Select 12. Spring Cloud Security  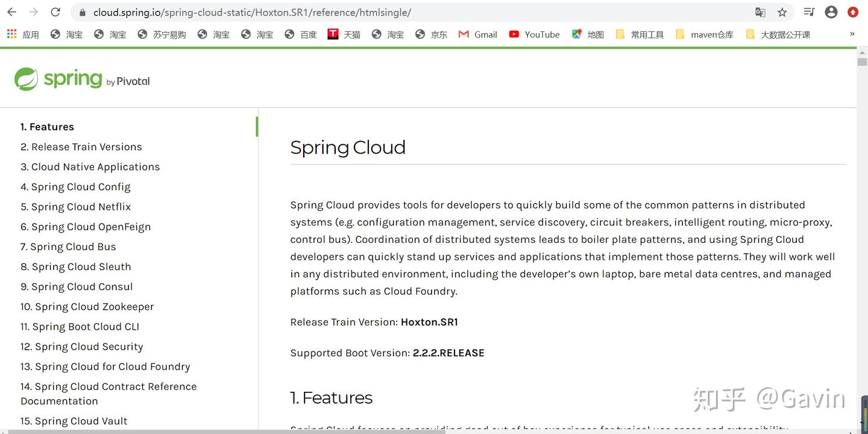coord(82,346)
